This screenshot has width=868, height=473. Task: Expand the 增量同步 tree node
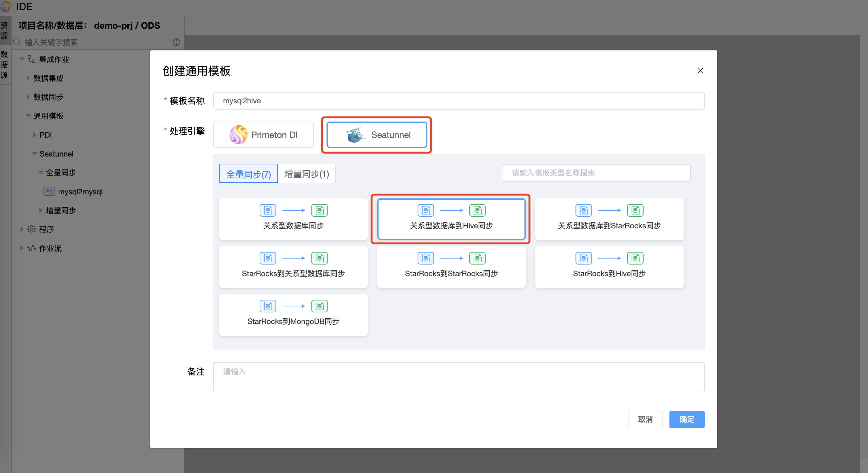pos(41,210)
